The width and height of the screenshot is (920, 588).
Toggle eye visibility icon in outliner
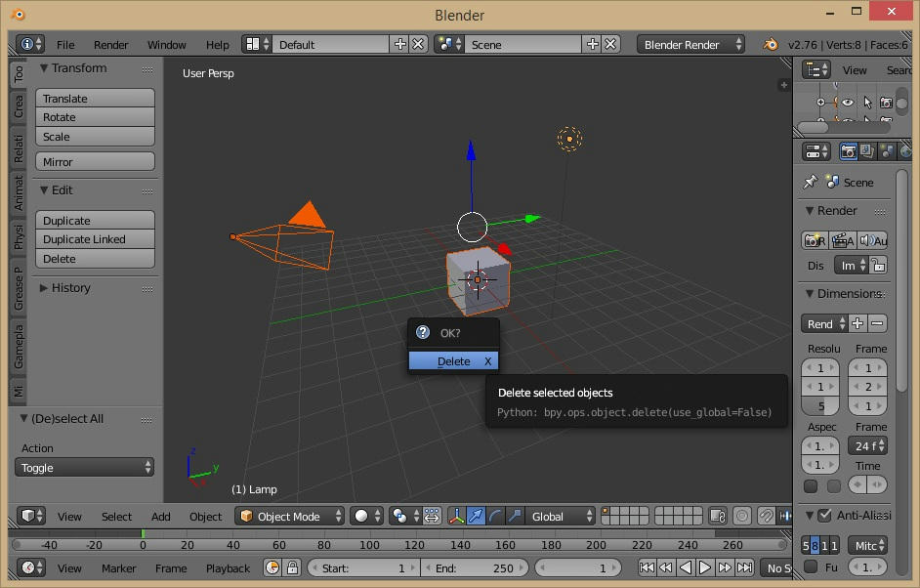tap(848, 103)
